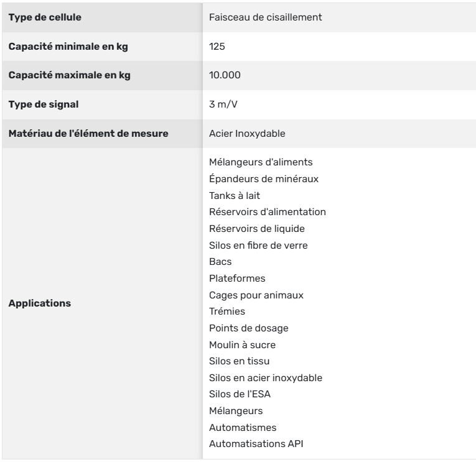The height and width of the screenshot is (462, 476).
Task: Select the "Faisceau de cisaillement" value
Action: click(265, 17)
